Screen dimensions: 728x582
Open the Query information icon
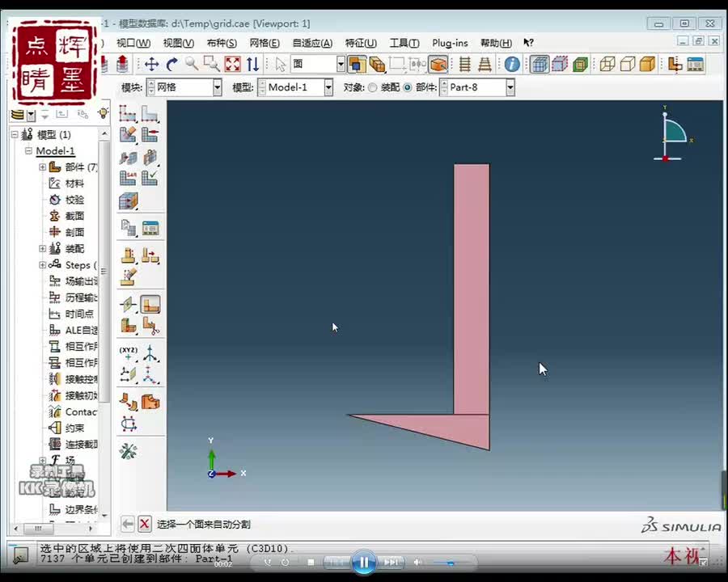(x=512, y=64)
